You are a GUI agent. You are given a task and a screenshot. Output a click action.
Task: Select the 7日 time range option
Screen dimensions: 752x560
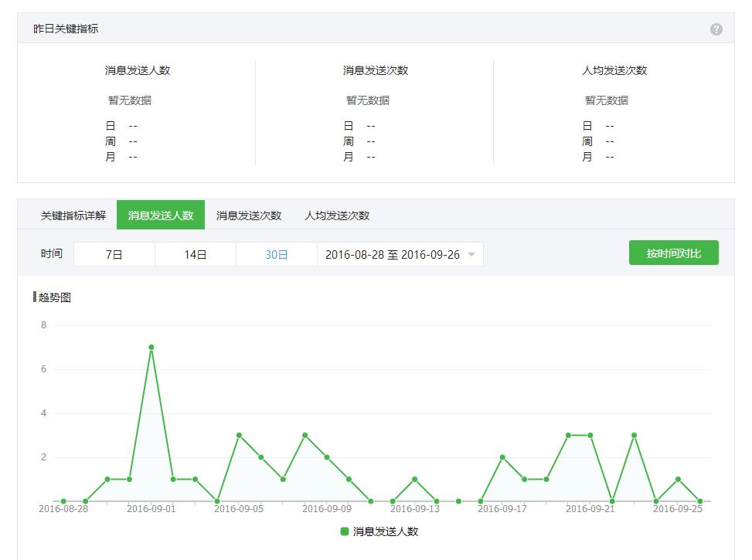pyautogui.click(x=112, y=253)
